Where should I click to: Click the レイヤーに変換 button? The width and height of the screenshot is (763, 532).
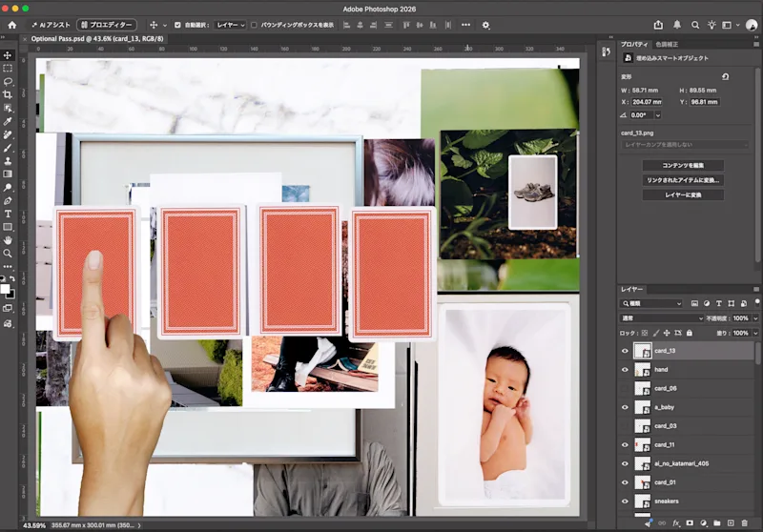683,195
